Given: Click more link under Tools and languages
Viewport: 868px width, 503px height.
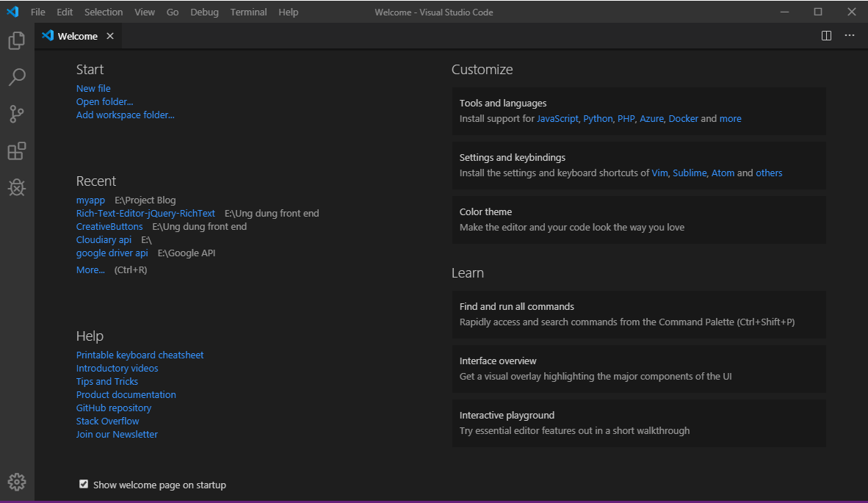Looking at the screenshot, I should (730, 119).
